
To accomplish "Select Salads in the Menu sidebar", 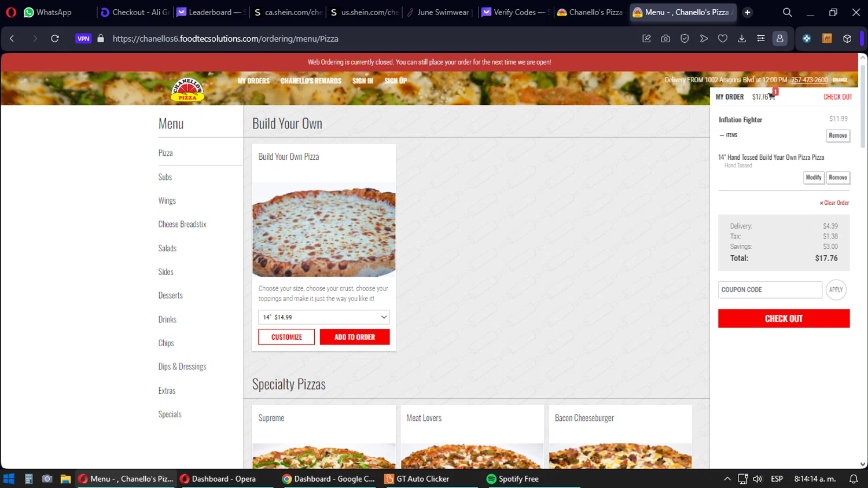I will click(167, 248).
